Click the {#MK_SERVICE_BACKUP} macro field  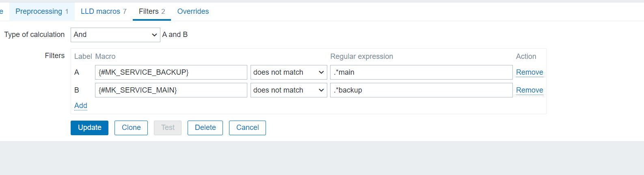171,72
